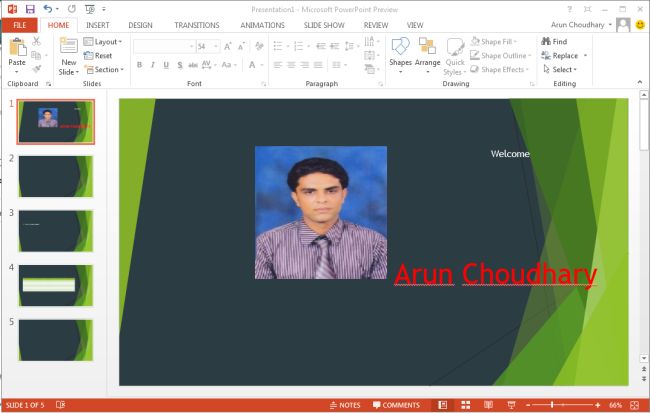
Task: Open Reading View from status bar
Action: 489,405
